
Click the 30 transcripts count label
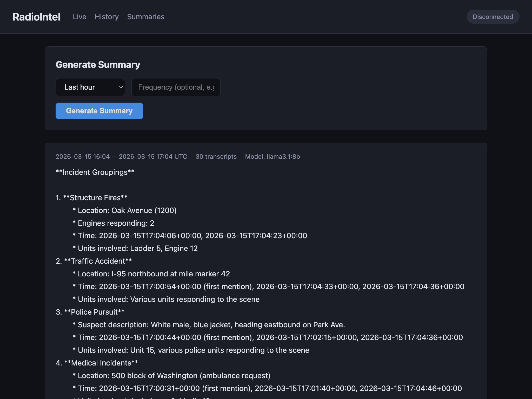coord(216,156)
